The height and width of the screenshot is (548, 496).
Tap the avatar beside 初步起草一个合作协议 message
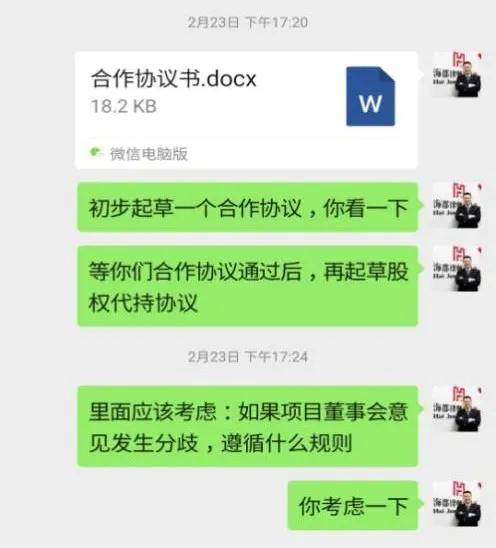[x=457, y=206]
